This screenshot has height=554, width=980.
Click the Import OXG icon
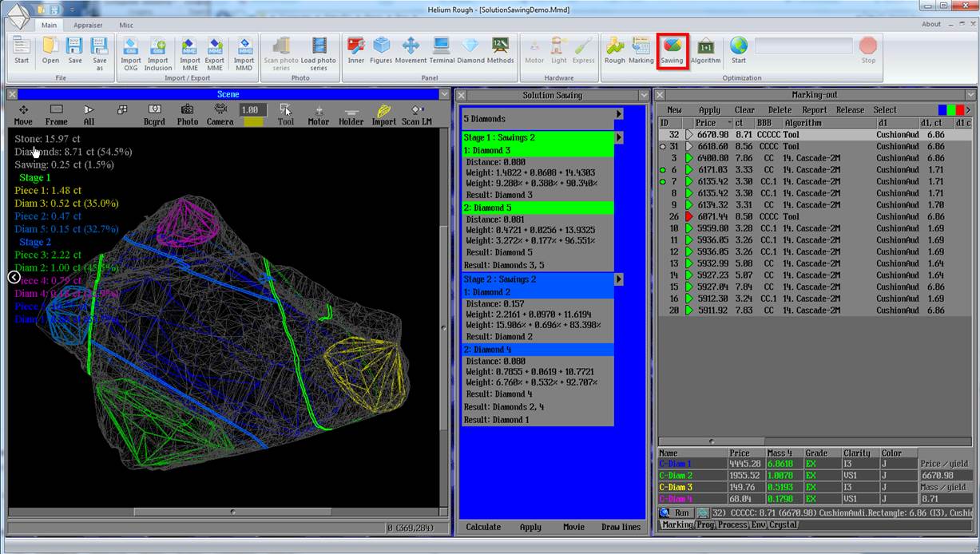(x=131, y=48)
